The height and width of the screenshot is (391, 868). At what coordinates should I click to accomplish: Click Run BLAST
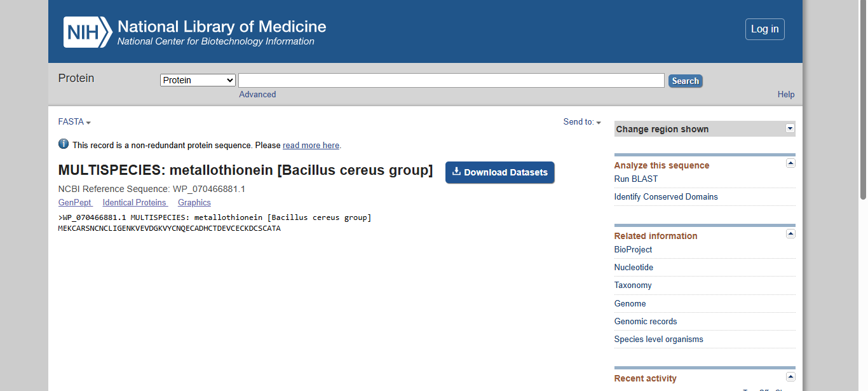tap(636, 179)
